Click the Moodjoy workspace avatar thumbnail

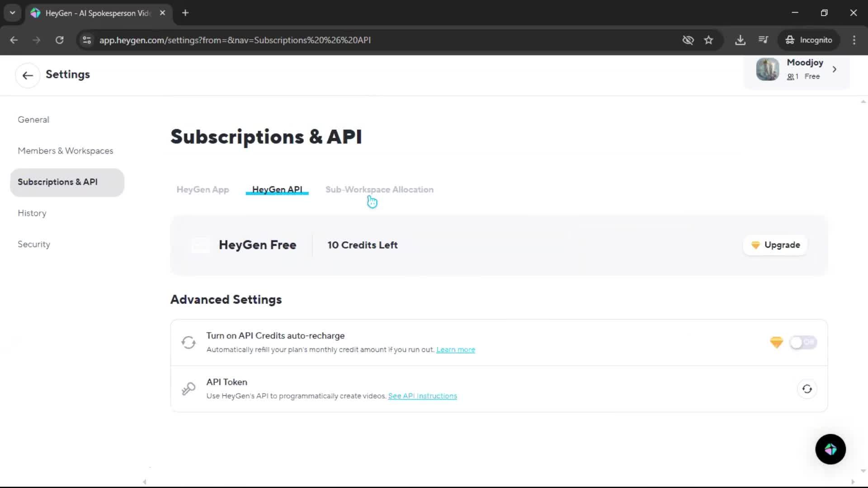(x=767, y=69)
